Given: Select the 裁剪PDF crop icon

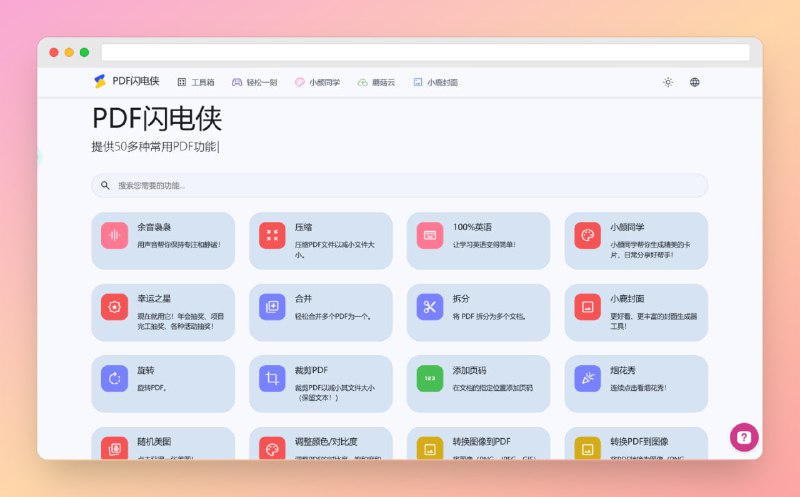Looking at the screenshot, I should pos(272,379).
